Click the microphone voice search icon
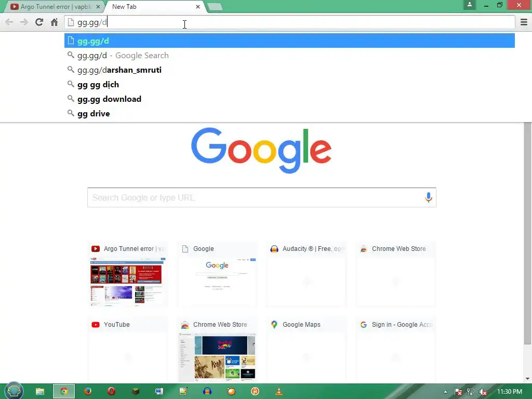 (429, 197)
